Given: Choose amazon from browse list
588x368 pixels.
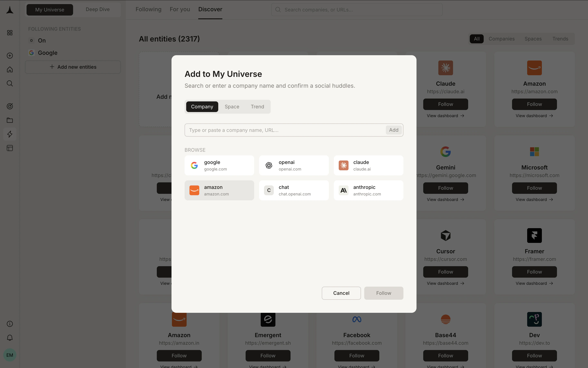Looking at the screenshot, I should point(219,190).
